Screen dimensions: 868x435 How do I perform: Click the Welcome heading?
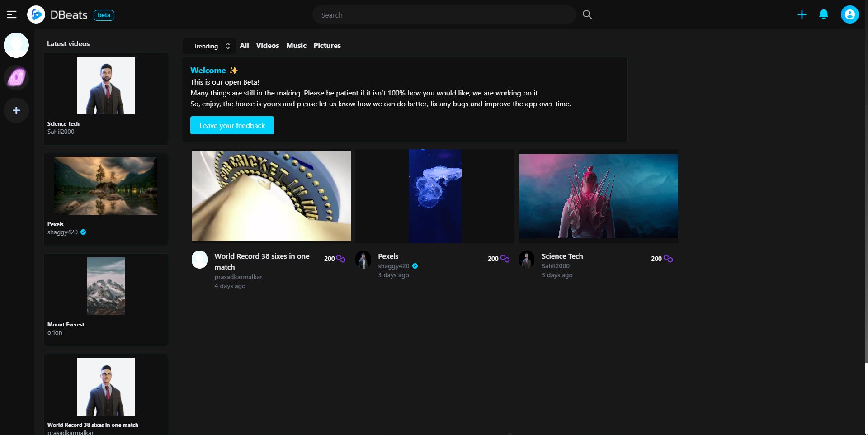click(x=208, y=71)
